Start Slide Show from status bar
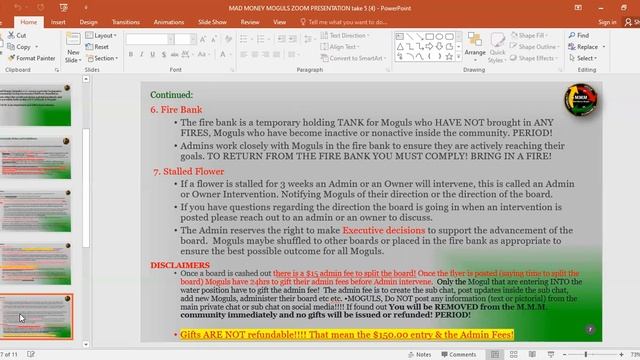This screenshot has width=640, height=360. pos(551,355)
